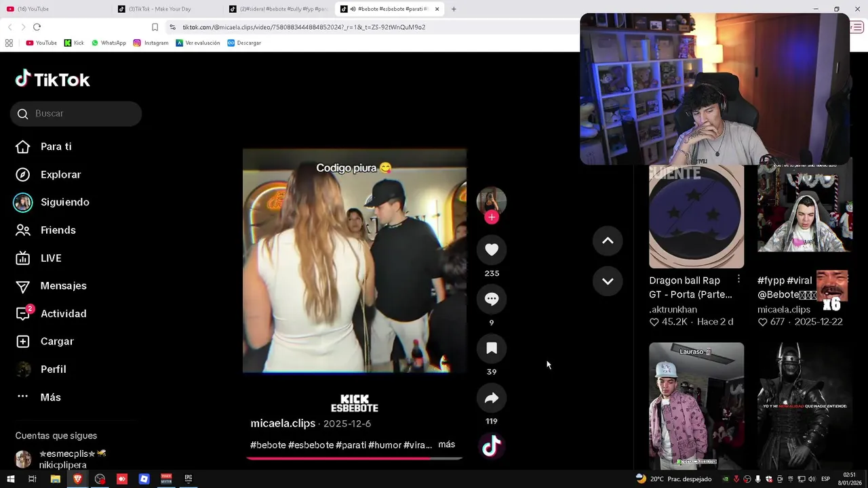868x488 pixels.
Task: Open the creator avatar beside the video
Action: (492, 201)
